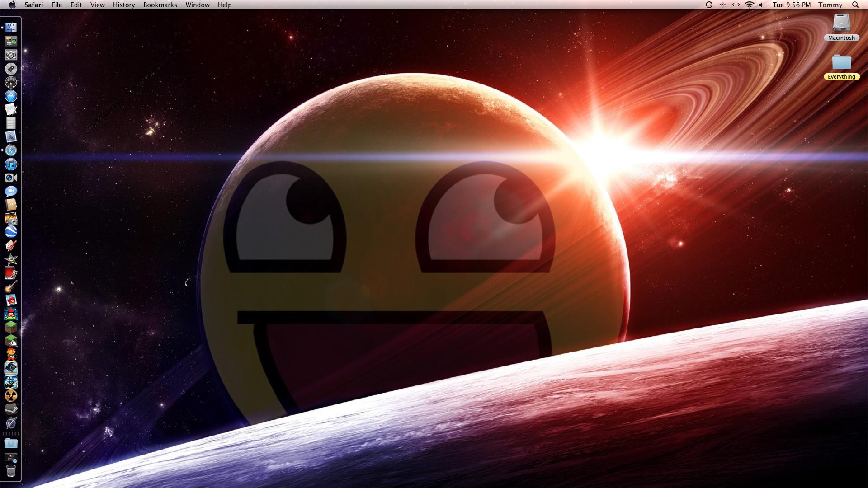The height and width of the screenshot is (488, 868).
Task: Launch the App Store from dock
Action: click(11, 96)
